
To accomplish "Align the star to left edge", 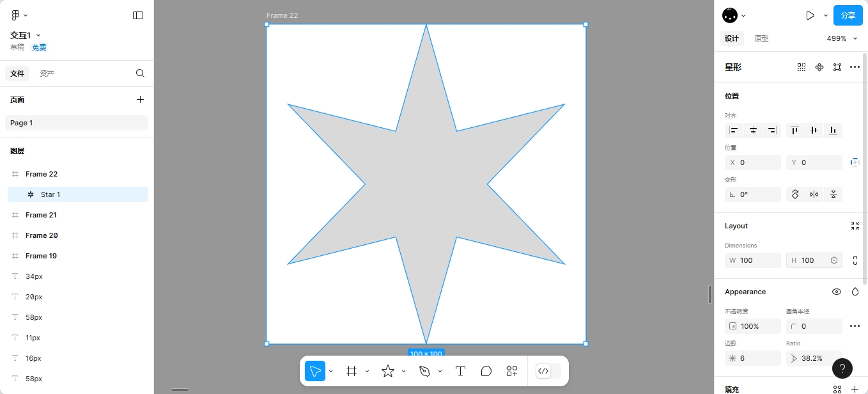I will [x=734, y=130].
